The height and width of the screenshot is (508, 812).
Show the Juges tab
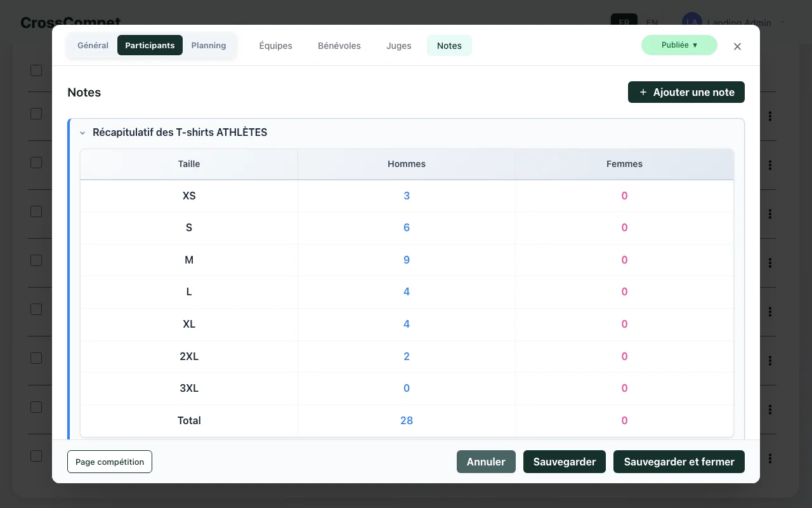click(398, 46)
